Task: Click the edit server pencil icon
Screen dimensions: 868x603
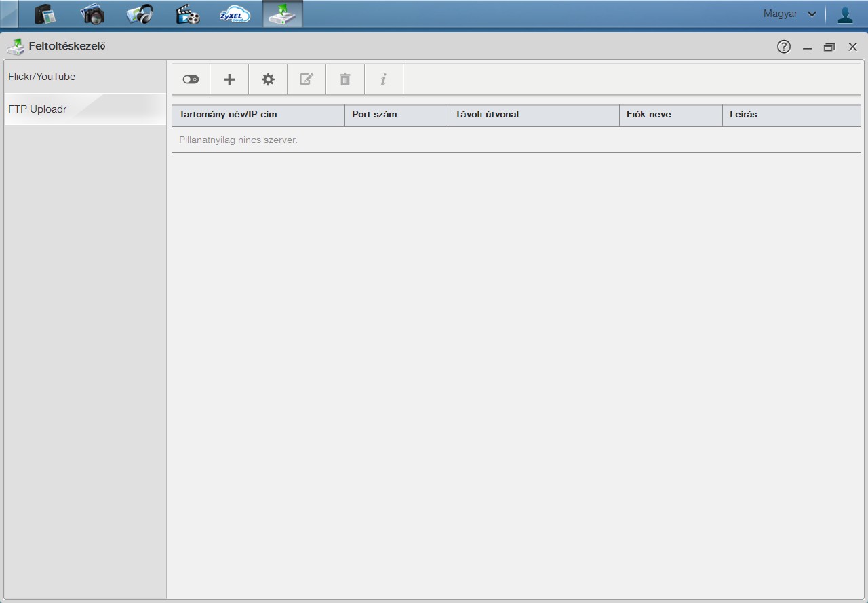Action: coord(307,79)
